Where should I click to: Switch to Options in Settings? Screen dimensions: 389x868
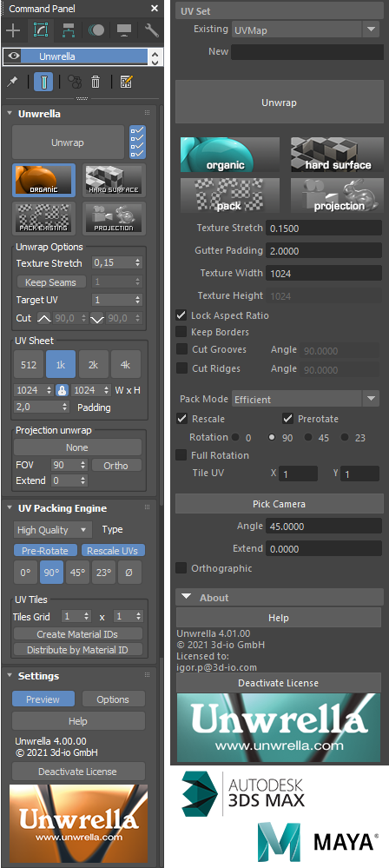[x=113, y=699]
